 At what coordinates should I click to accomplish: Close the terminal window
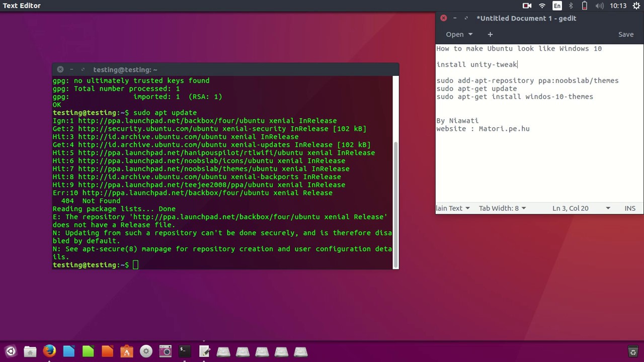click(60, 69)
